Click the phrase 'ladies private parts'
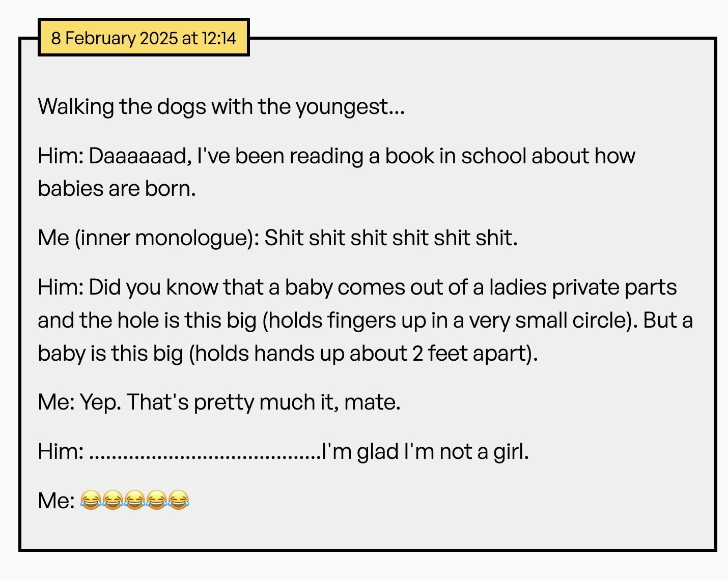 click(x=582, y=287)
